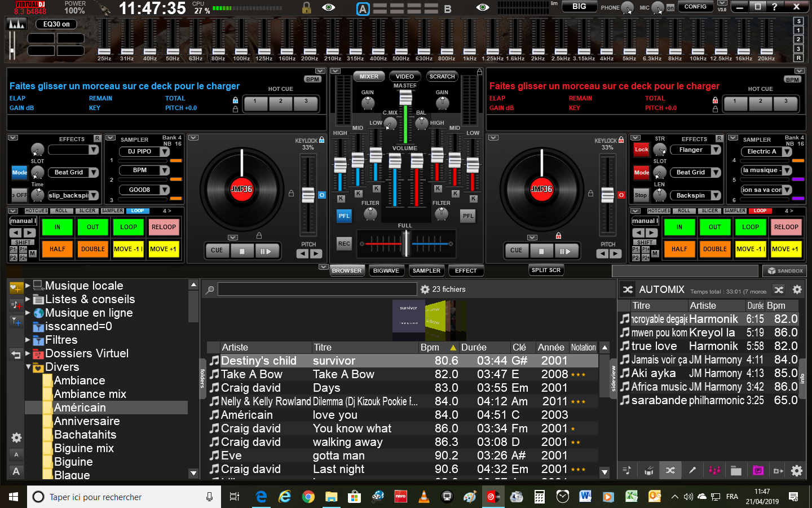Click the SPLIT SCR button
Screen dimensions: 812x508
tap(546, 270)
